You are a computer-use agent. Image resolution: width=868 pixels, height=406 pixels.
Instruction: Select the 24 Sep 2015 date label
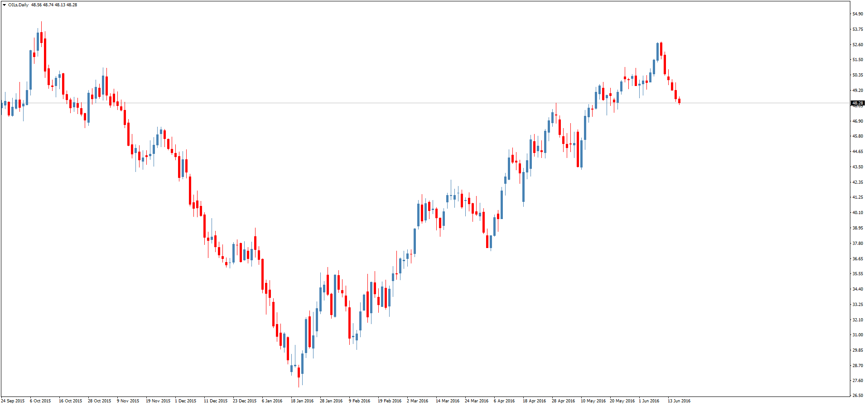pos(13,401)
